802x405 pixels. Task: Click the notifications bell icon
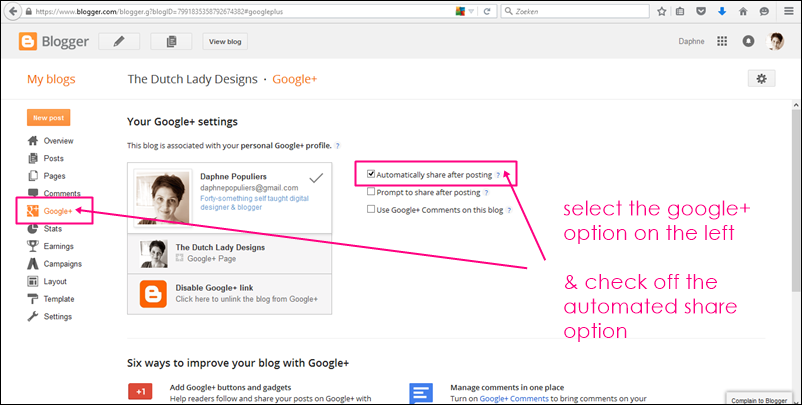click(748, 41)
